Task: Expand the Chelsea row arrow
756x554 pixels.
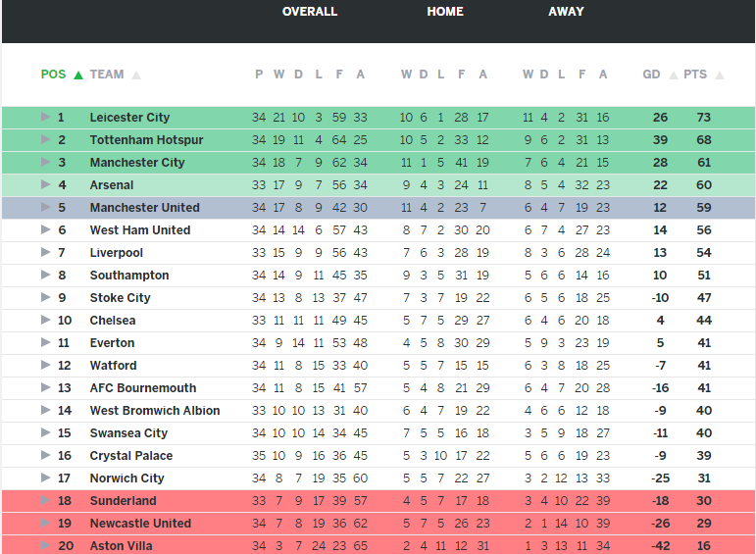Action: click(x=45, y=321)
